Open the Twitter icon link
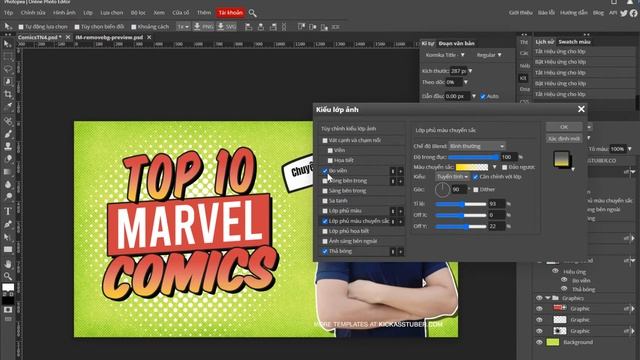The image size is (640, 360). click(x=624, y=13)
